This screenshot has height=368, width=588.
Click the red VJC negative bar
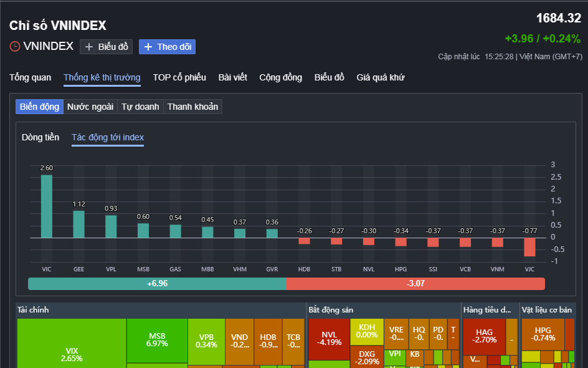(x=529, y=247)
